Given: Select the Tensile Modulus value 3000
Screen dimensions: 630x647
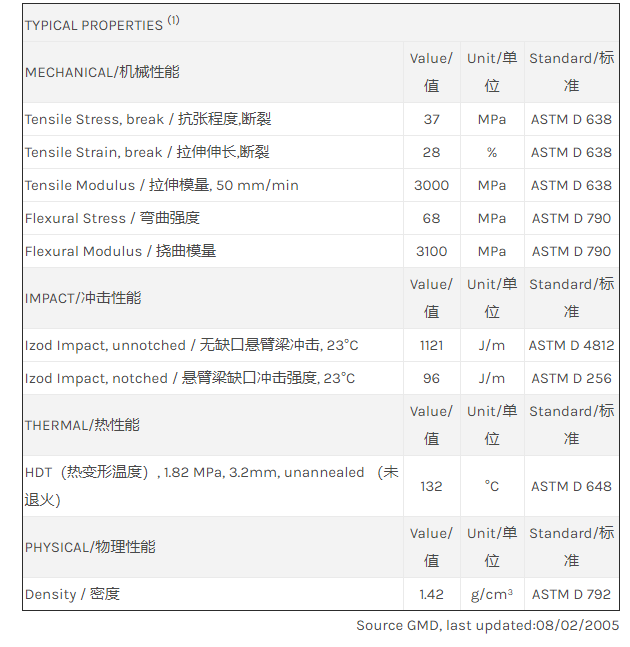Looking at the screenshot, I should (431, 185).
